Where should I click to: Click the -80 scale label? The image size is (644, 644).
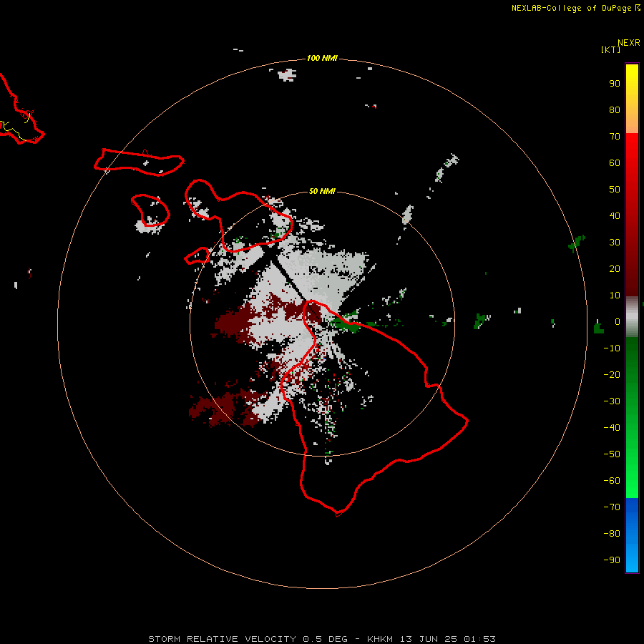612,534
